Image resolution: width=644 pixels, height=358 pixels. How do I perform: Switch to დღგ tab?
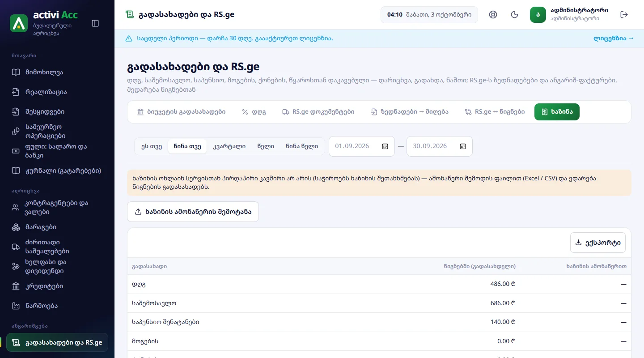(x=254, y=112)
